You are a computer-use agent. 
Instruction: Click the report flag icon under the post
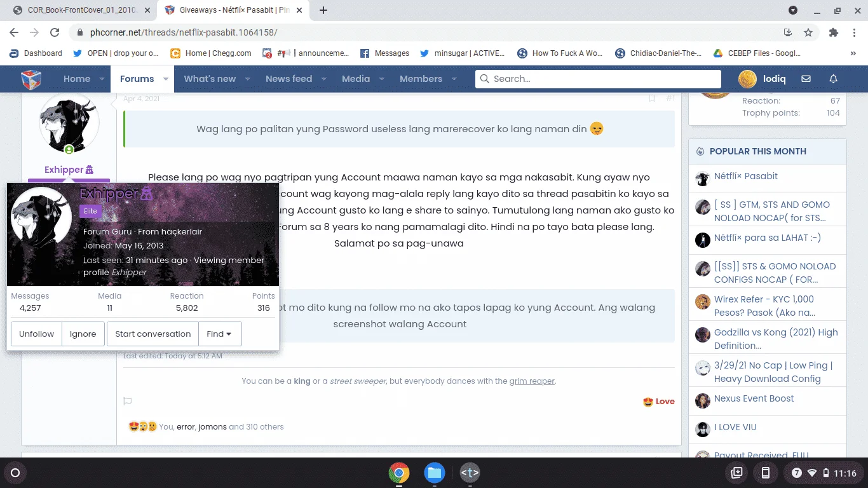pos(127,401)
